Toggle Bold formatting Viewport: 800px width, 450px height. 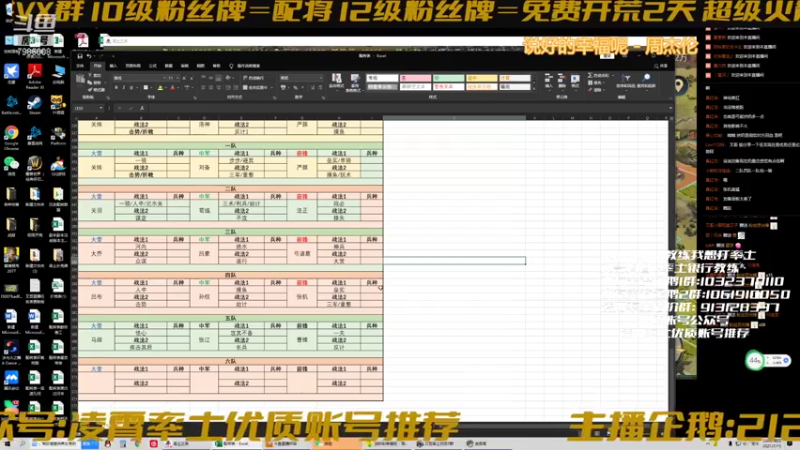(x=116, y=88)
